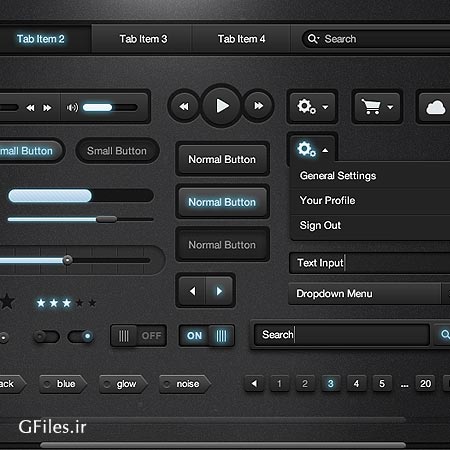Toggle the small pill switch with blue dot
Viewport: 450px width, 450px height.
pyautogui.click(x=81, y=336)
